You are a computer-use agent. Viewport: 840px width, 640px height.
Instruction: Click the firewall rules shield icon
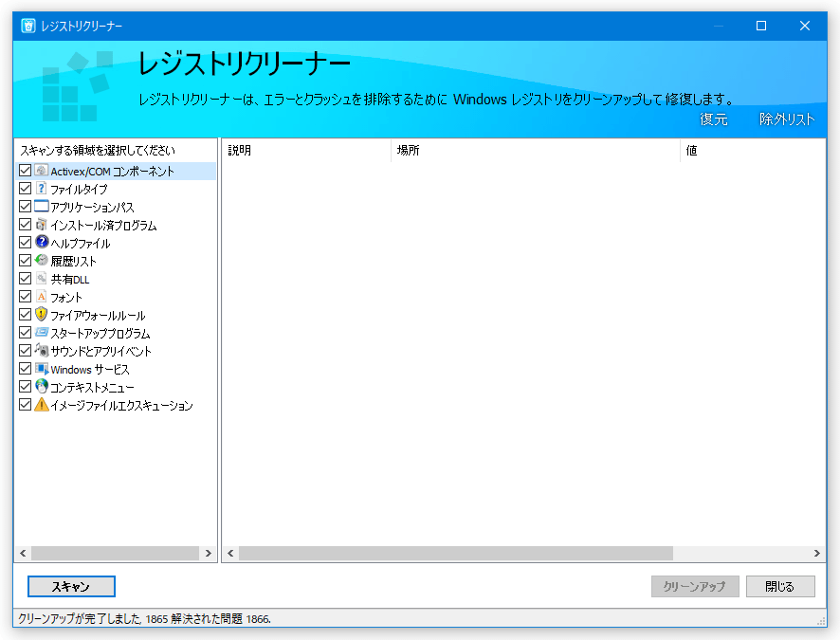tap(42, 315)
